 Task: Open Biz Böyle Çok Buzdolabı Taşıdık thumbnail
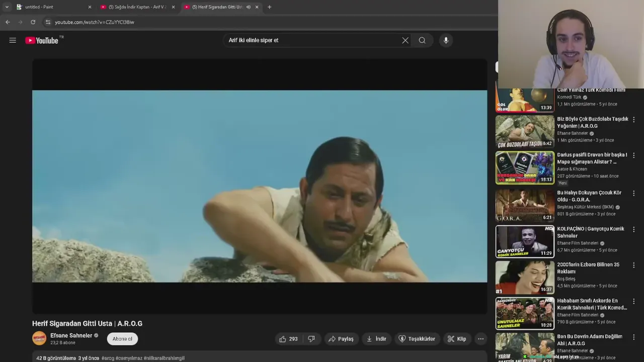[525, 132]
